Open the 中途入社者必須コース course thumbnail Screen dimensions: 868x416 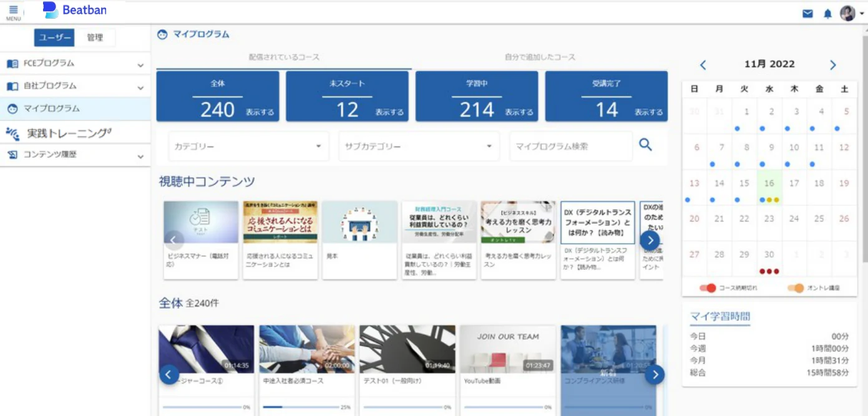click(x=307, y=349)
